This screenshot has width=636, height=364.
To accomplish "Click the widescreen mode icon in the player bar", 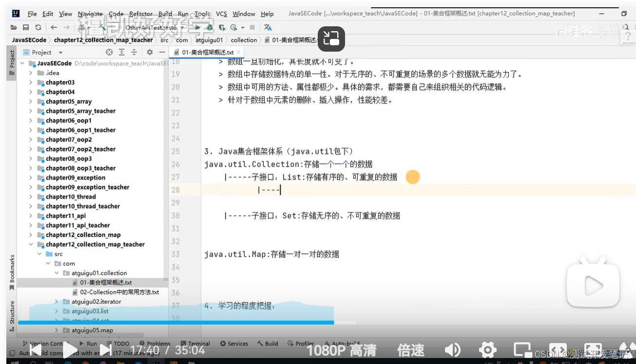I will pyautogui.click(x=558, y=350).
